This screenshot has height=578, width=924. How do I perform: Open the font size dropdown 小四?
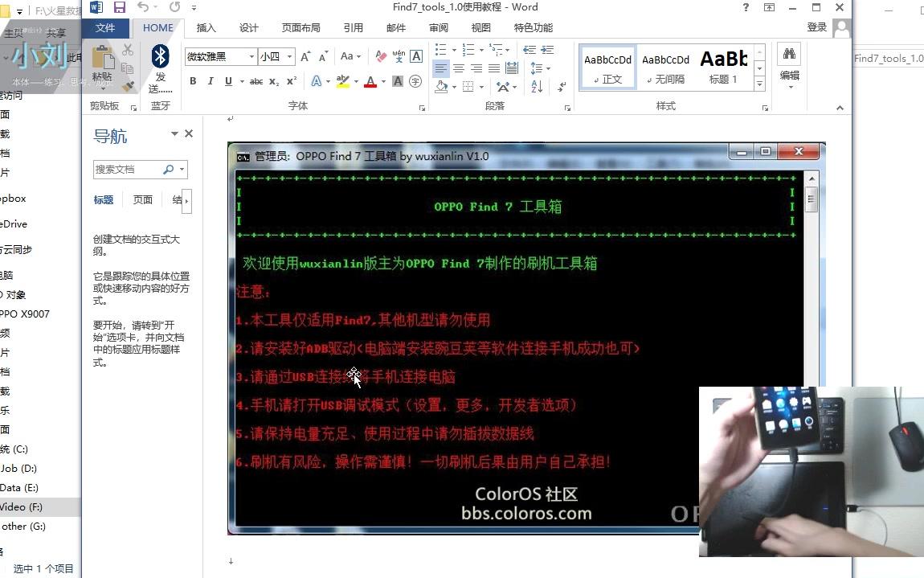tap(289, 56)
